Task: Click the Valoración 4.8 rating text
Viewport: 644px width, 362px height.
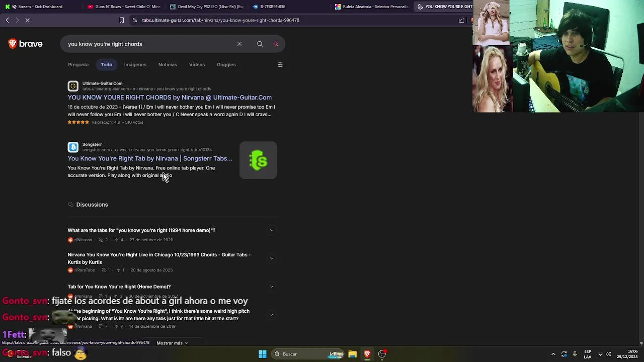Action: (x=106, y=122)
